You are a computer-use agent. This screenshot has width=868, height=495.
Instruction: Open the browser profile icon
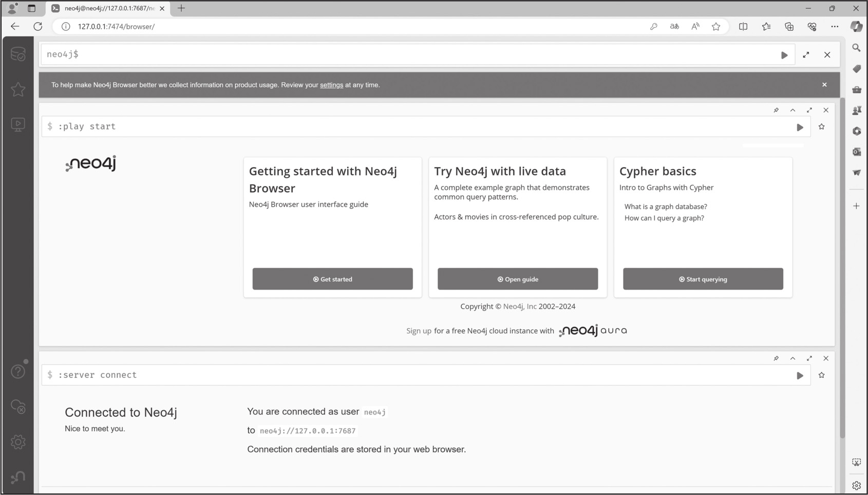[12, 8]
